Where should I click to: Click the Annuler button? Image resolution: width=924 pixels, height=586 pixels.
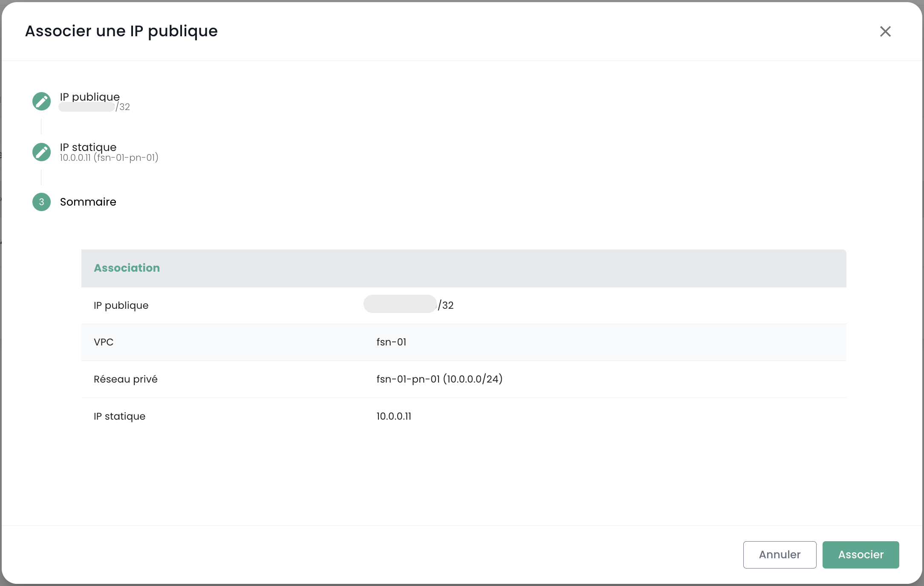[x=780, y=554]
